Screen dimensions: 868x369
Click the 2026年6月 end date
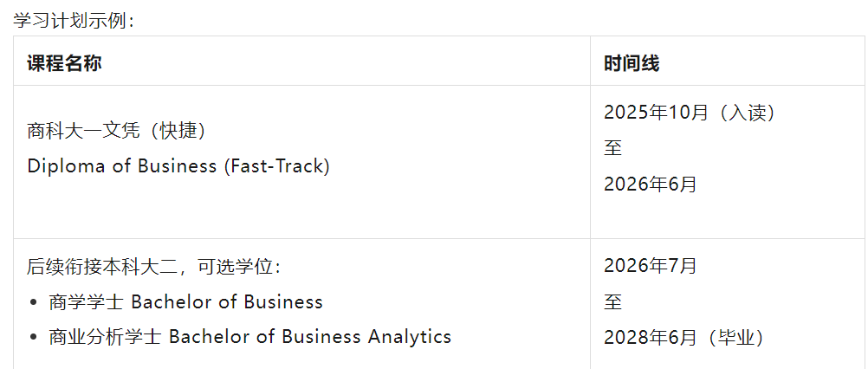point(650,184)
